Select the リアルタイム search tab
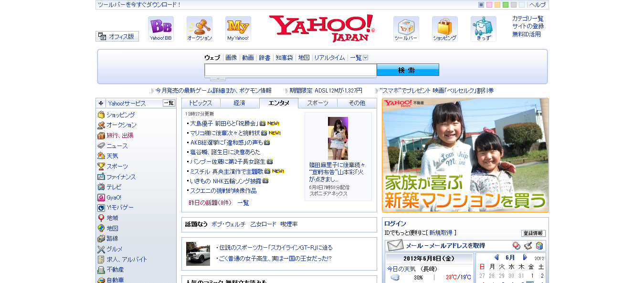This screenshot has height=283, width=644. point(329,58)
